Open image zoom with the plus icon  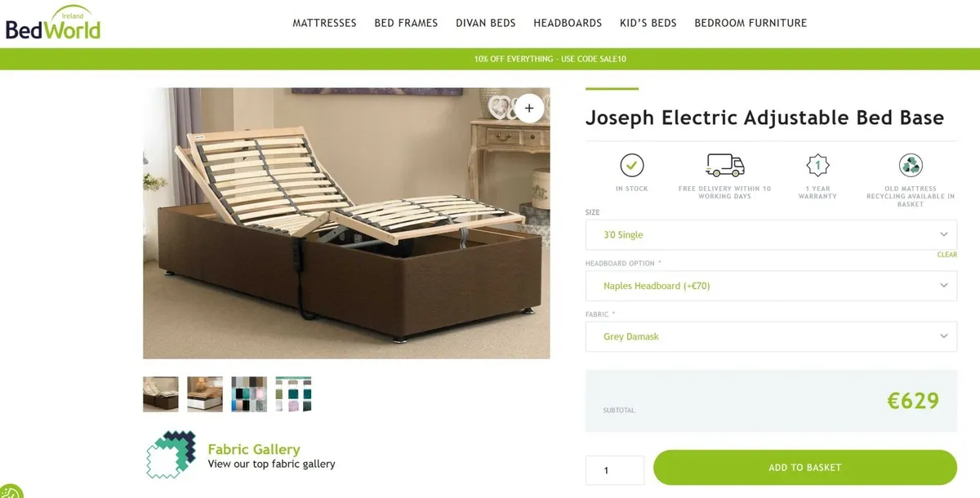528,108
